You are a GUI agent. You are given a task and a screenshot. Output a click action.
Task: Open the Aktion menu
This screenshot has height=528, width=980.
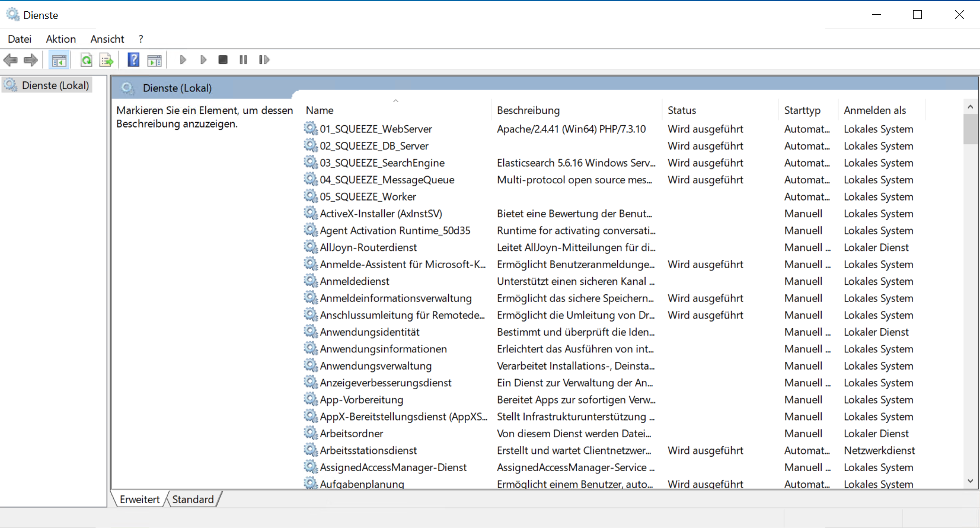click(61, 39)
